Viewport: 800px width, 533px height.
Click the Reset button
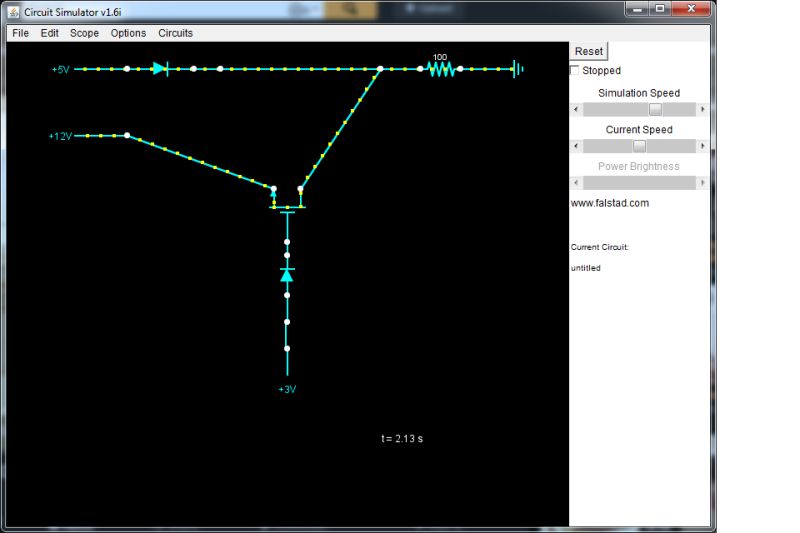[589, 51]
